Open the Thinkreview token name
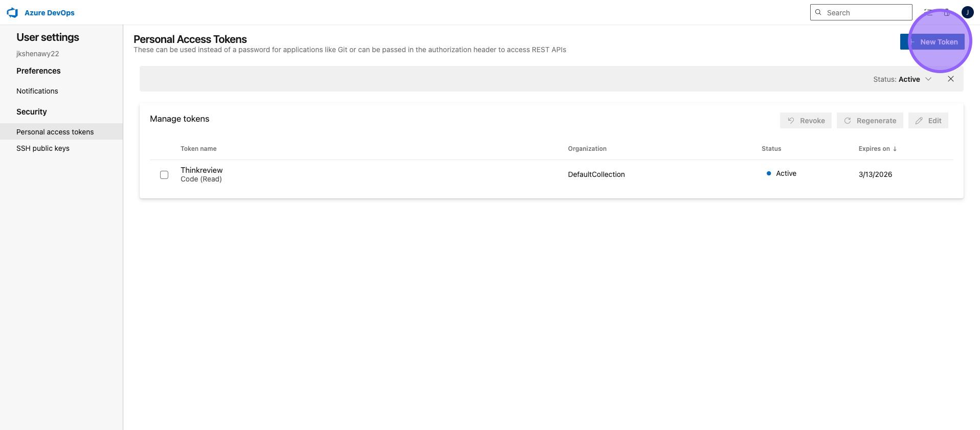This screenshot has height=430, width=980. [202, 170]
